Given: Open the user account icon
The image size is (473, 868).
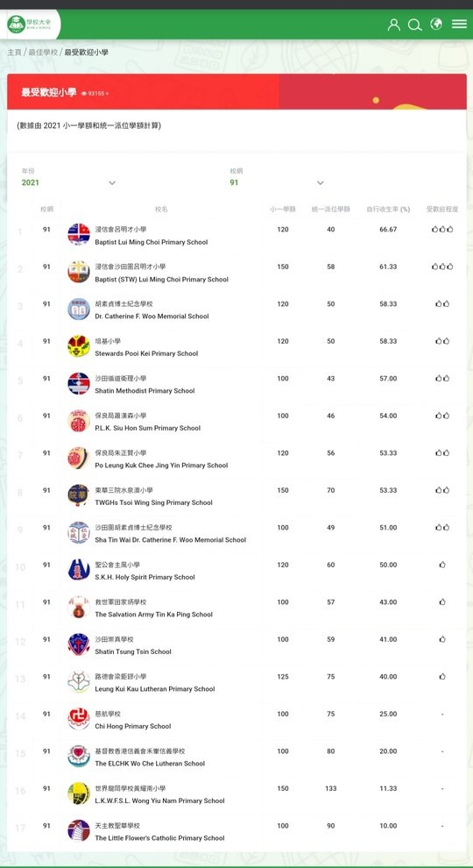Looking at the screenshot, I should tap(394, 25).
